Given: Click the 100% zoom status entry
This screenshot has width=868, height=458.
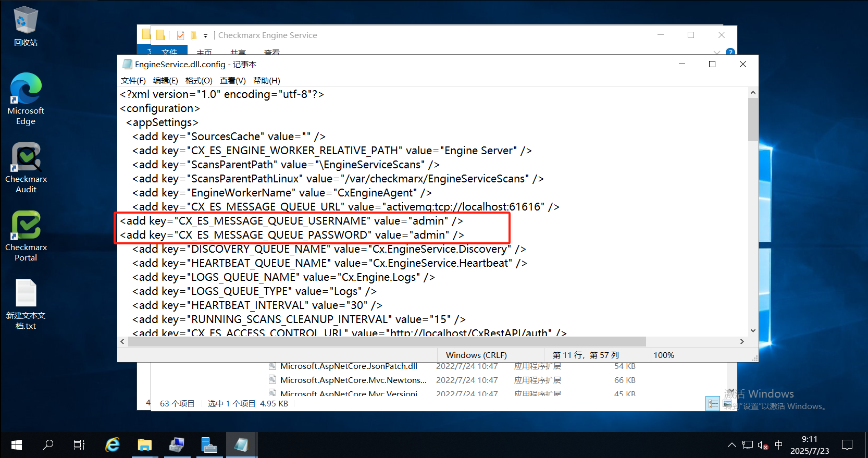Looking at the screenshot, I should pos(664,355).
